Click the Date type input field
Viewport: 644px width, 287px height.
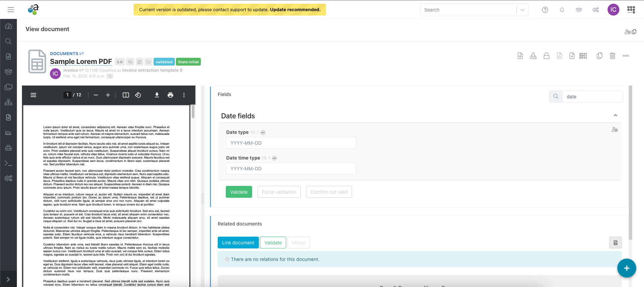pos(291,143)
